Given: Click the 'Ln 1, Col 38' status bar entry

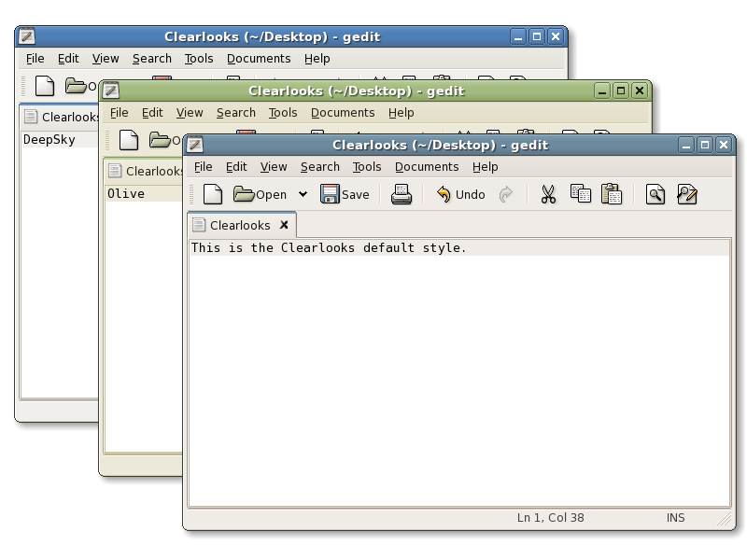Looking at the screenshot, I should coord(550,518).
